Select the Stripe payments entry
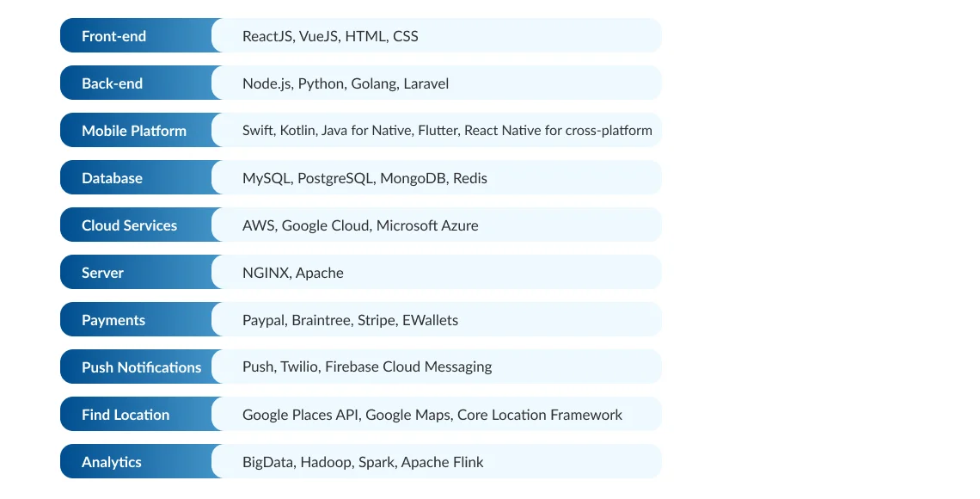Screen dimensions: 980x499 376,319
